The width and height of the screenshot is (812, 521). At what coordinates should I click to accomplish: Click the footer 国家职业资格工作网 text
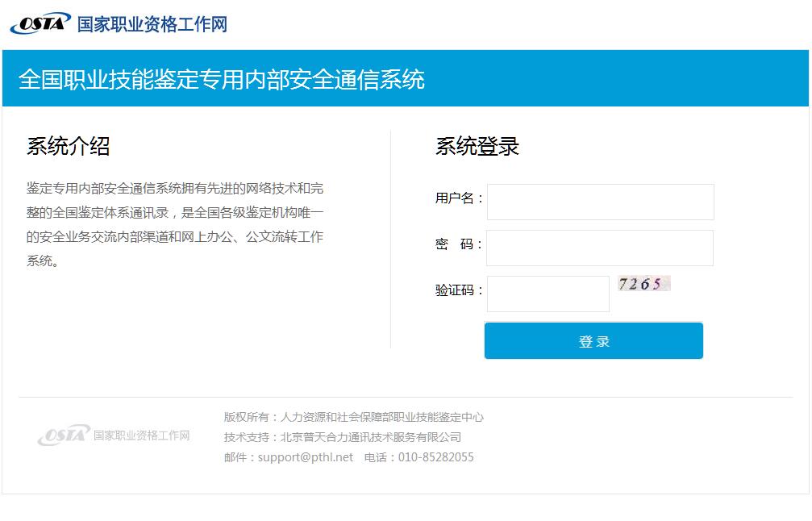pos(141,436)
